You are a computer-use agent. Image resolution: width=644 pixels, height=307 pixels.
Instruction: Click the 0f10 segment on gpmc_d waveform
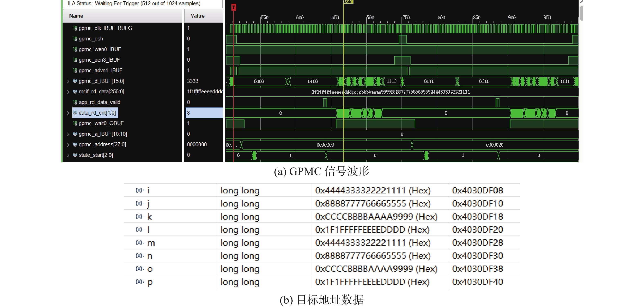coord(484,81)
